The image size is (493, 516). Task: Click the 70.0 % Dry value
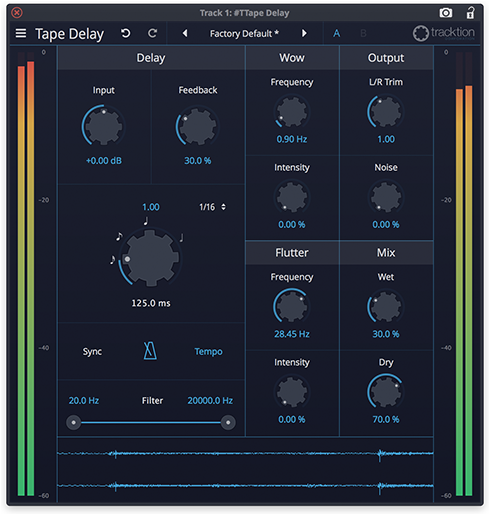tap(386, 419)
